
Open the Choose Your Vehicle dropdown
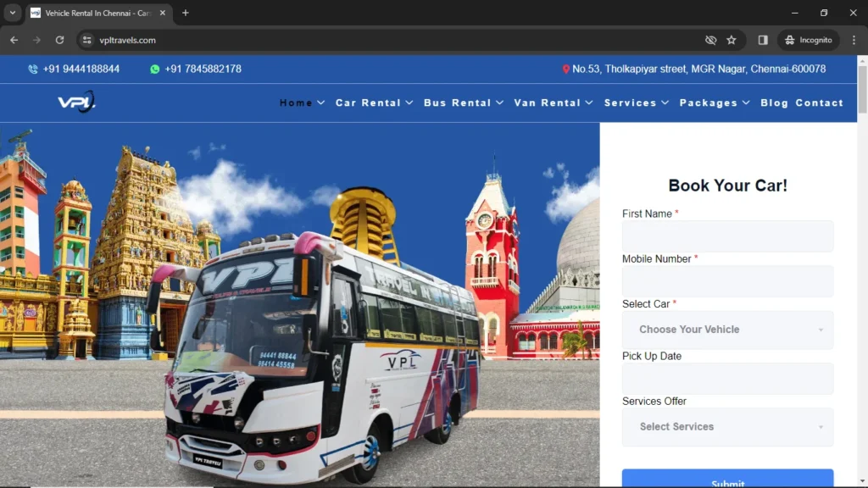(x=726, y=330)
